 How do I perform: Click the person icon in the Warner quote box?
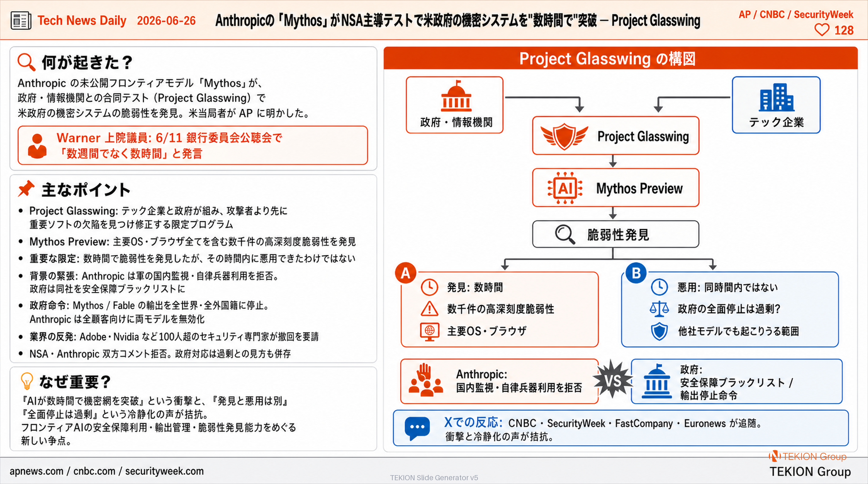tap(37, 146)
